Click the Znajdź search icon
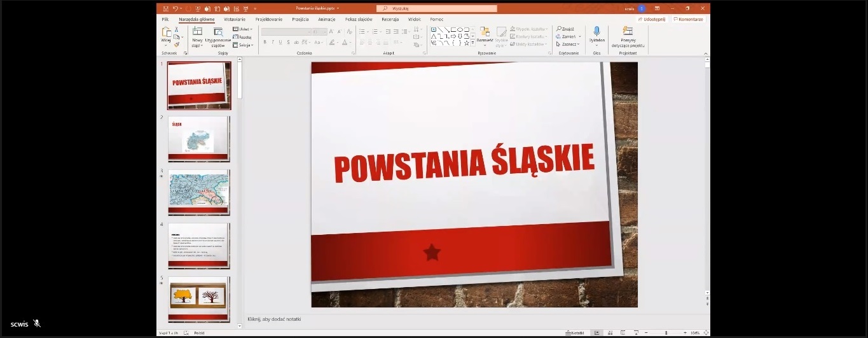 [559, 29]
